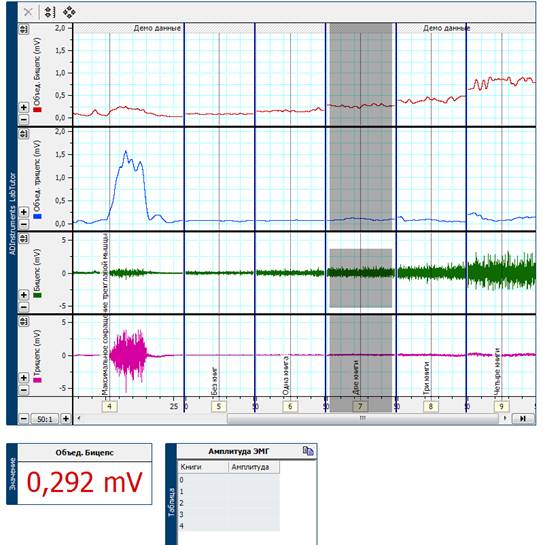
Task: Zoom in the Объед. Бицепс channel with plus
Action: pos(24,107)
